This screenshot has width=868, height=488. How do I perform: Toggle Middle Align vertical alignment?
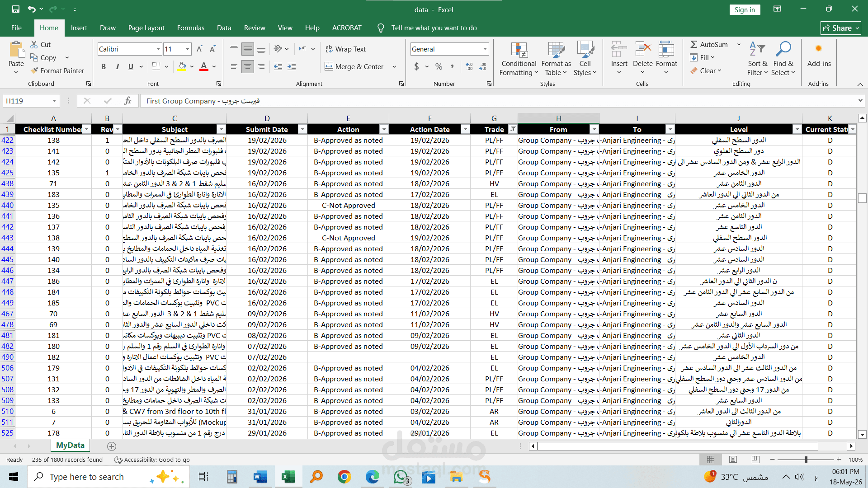[247, 49]
